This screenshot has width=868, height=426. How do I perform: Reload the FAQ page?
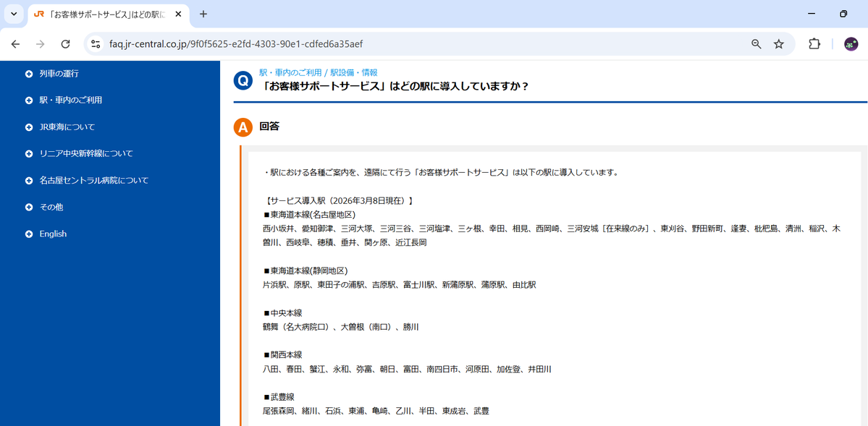[65, 44]
